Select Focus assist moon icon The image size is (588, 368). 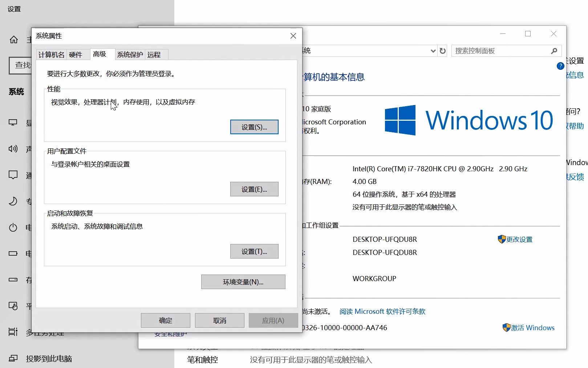click(x=13, y=201)
